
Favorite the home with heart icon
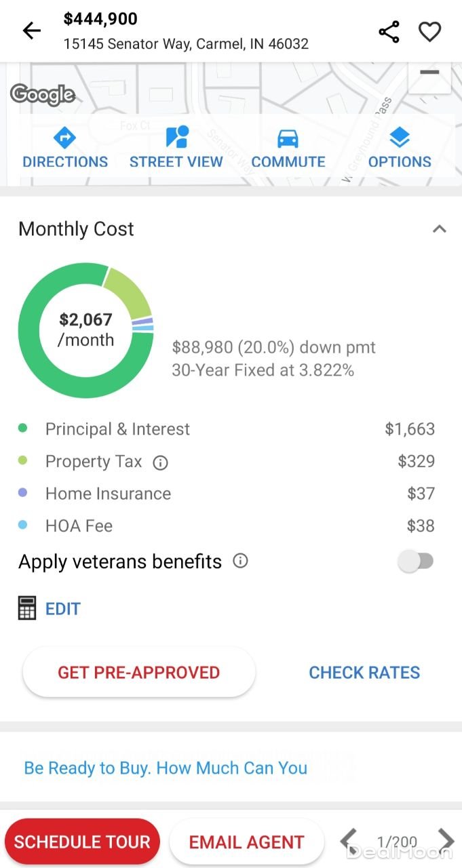click(x=429, y=32)
